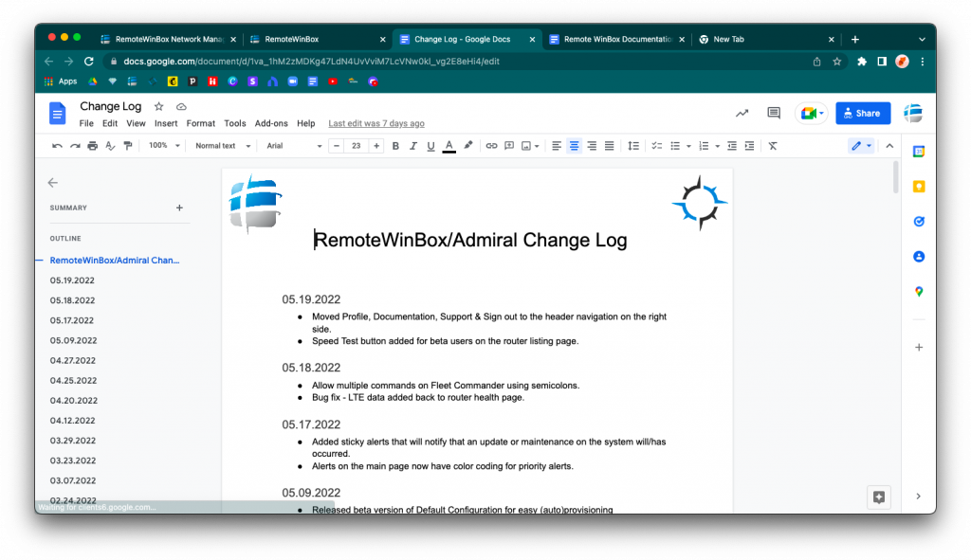Click the blue Share button
971x560 pixels.
[863, 114]
